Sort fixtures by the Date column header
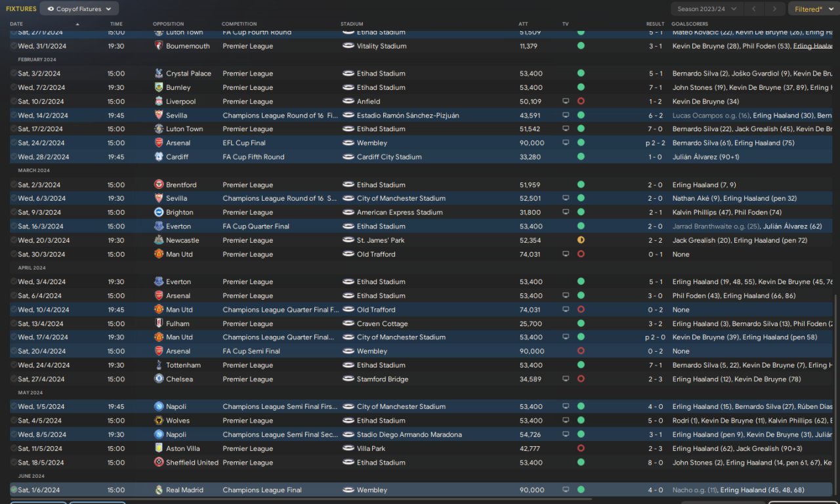The image size is (840, 504). pyautogui.click(x=16, y=24)
